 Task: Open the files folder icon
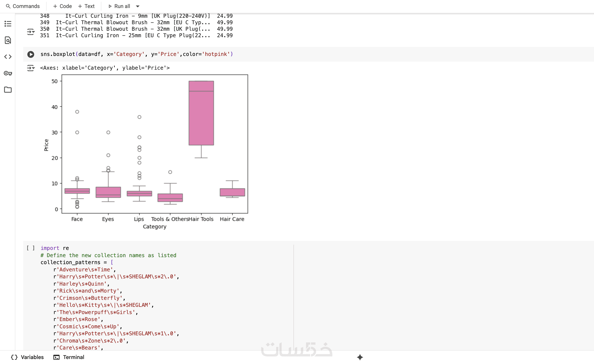8,90
